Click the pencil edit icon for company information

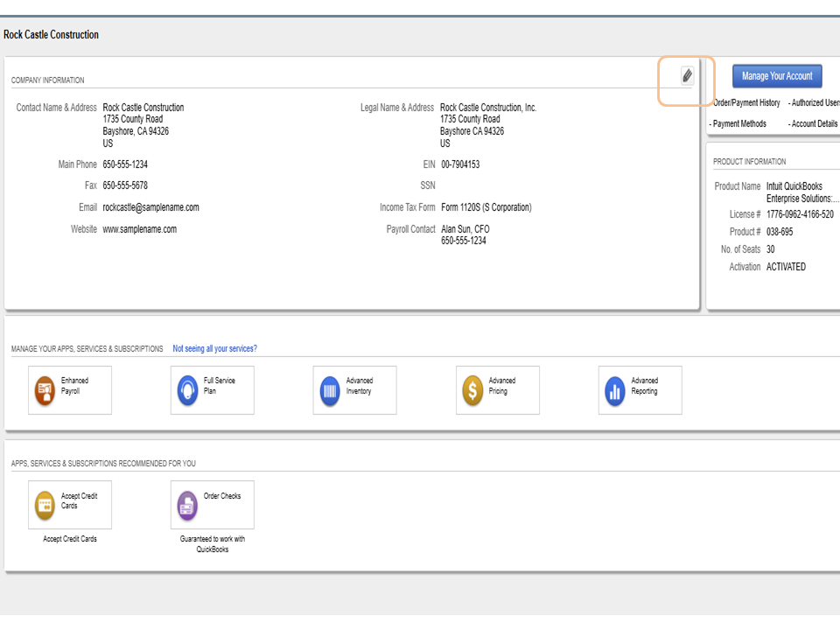coord(688,75)
